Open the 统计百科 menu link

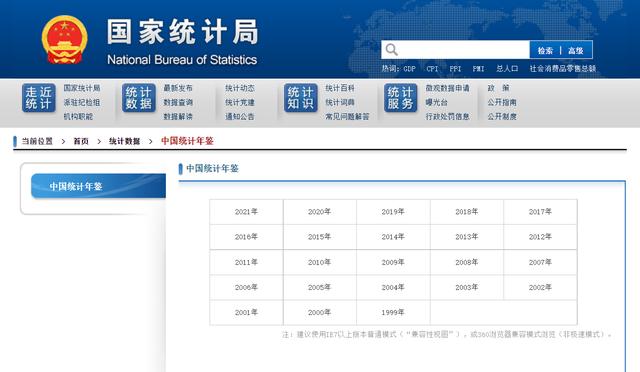click(x=340, y=88)
